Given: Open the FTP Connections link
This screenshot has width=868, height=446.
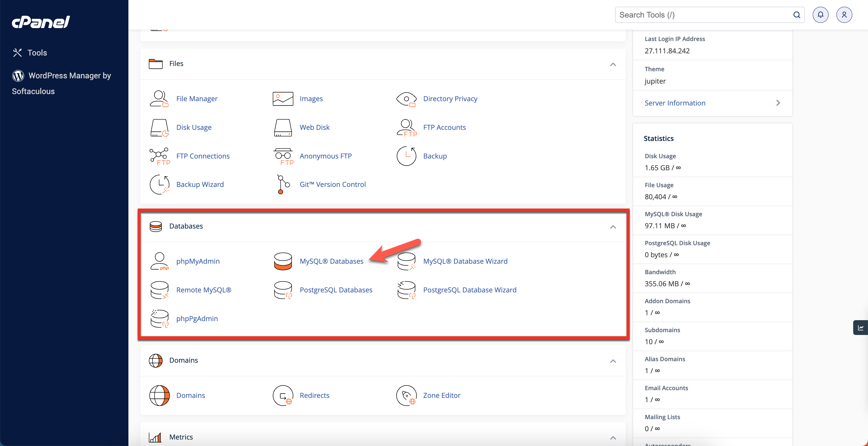Looking at the screenshot, I should coord(203,156).
